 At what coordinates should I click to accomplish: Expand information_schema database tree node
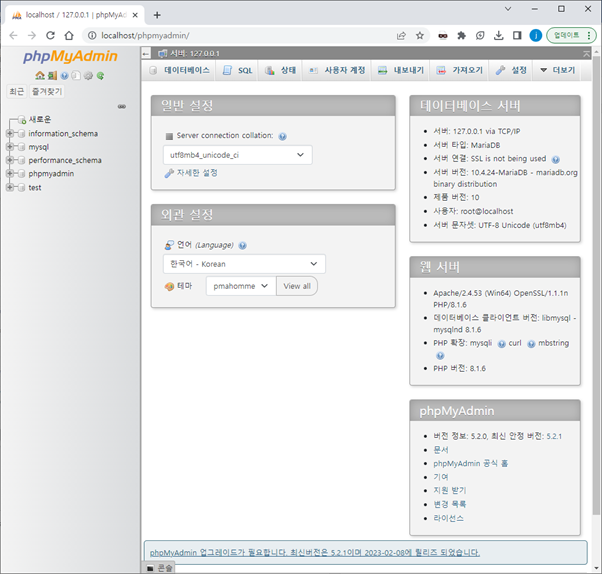pyautogui.click(x=10, y=134)
